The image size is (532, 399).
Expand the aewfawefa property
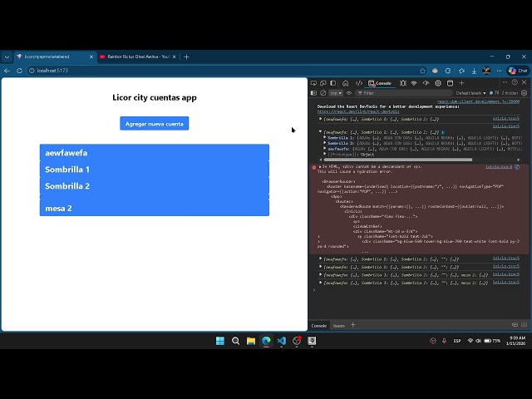tap(325, 149)
